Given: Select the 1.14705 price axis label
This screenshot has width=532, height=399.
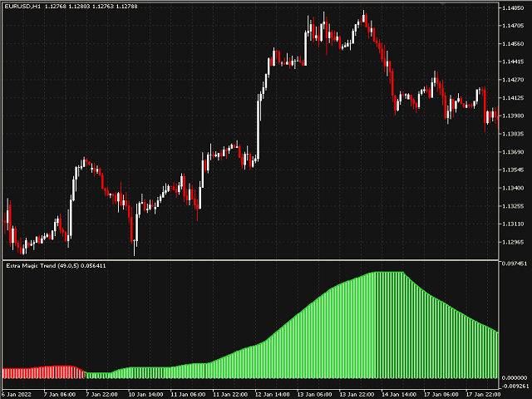Looking at the screenshot, I should pos(514,26).
